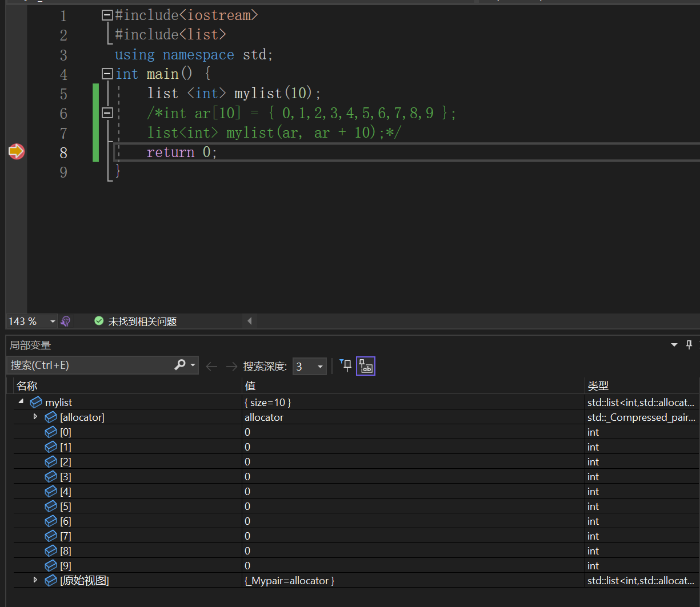Click the type 'std::_Compressed_pair...' cell

click(642, 417)
